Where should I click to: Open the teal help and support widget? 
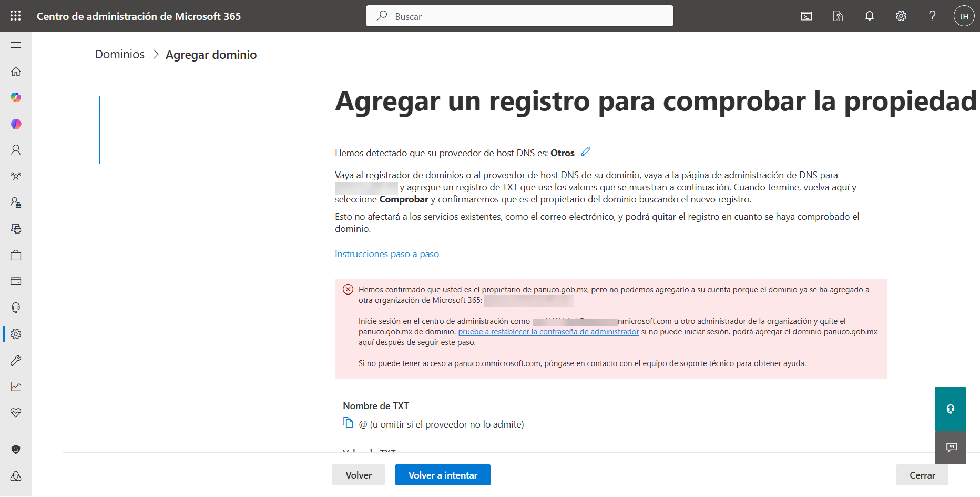951,409
